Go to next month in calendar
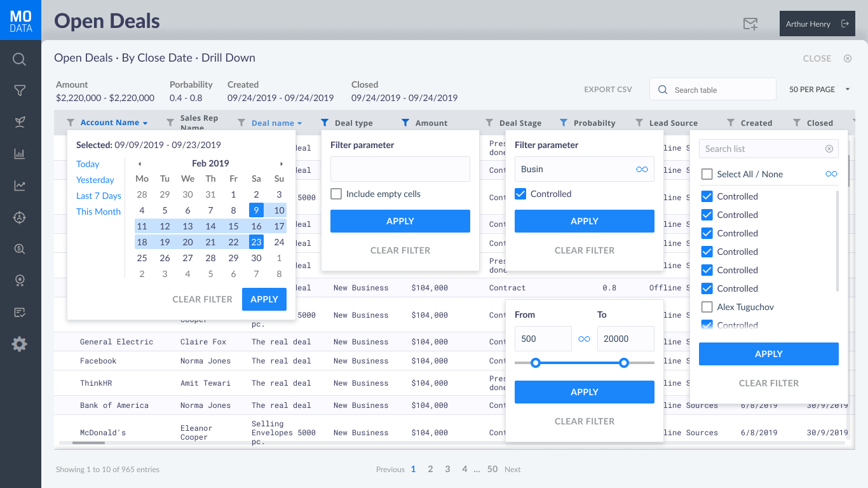 [281, 164]
